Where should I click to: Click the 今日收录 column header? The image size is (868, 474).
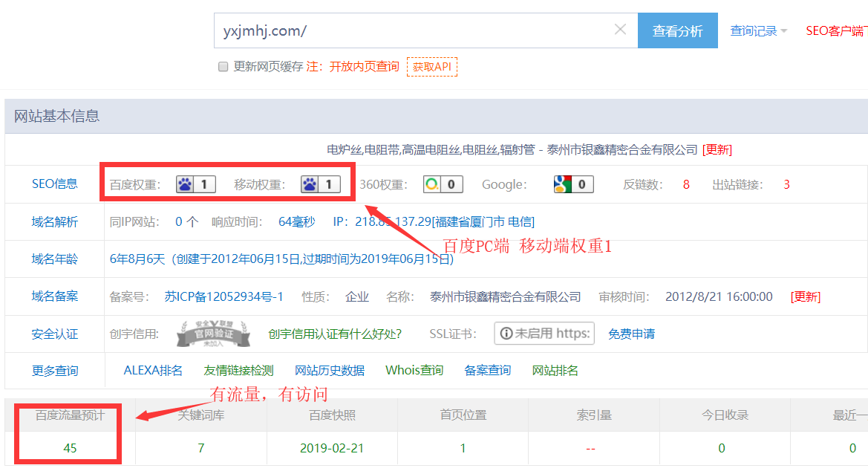click(725, 415)
